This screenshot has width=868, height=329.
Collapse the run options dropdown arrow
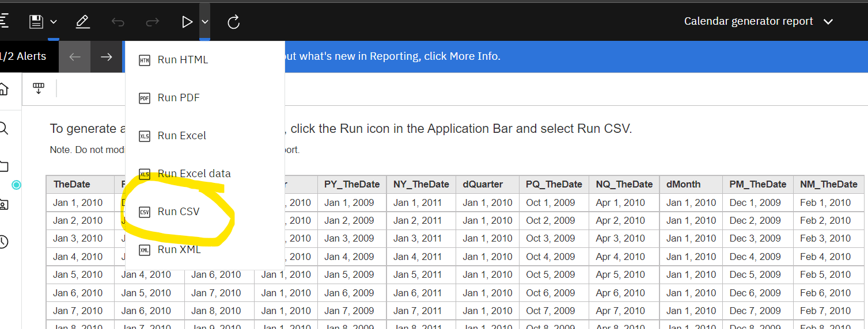pos(205,22)
